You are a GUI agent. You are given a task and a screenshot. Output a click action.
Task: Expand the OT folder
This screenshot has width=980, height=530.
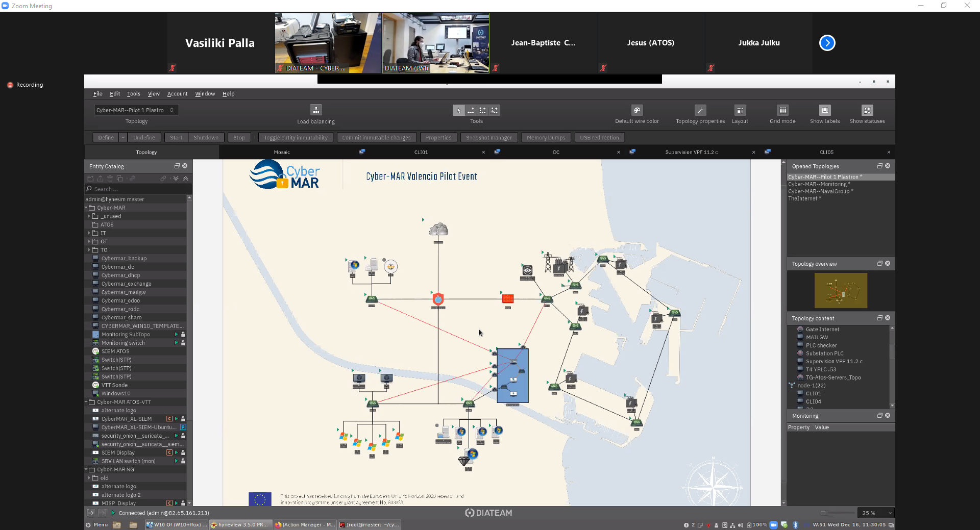point(89,242)
